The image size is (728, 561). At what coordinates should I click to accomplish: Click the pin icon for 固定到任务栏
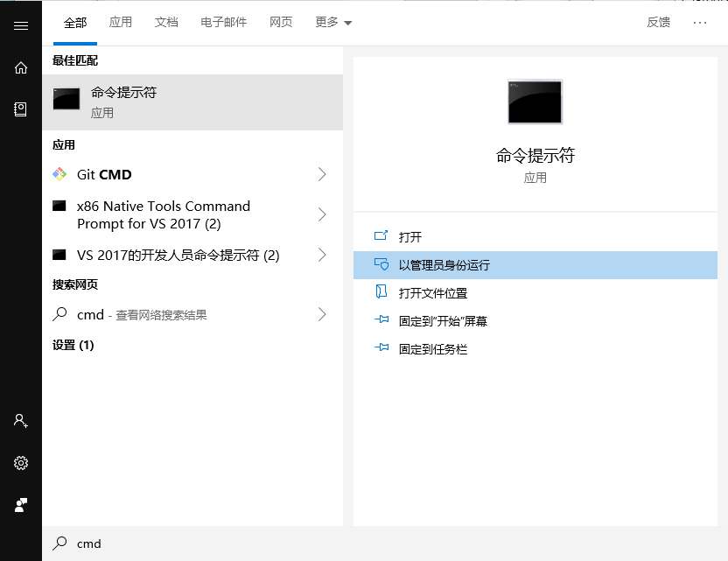pos(381,347)
